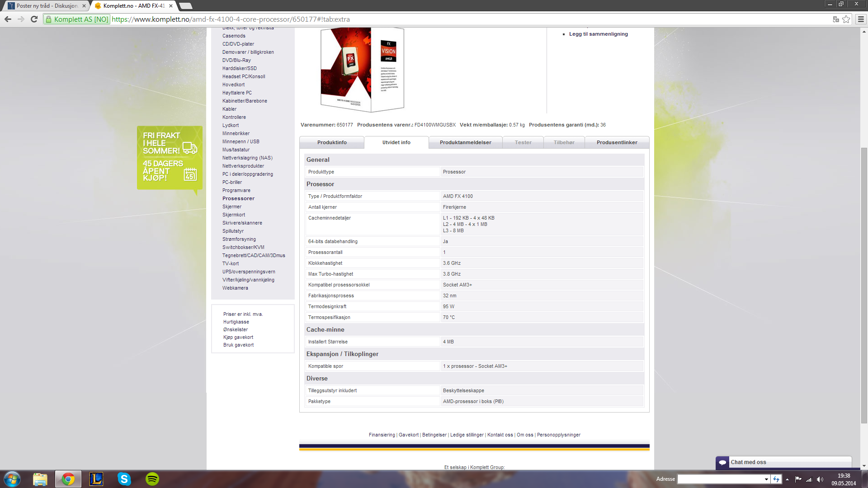This screenshot has height=488, width=868.
Task: Click the volume speaker tray icon
Action: click(820, 479)
